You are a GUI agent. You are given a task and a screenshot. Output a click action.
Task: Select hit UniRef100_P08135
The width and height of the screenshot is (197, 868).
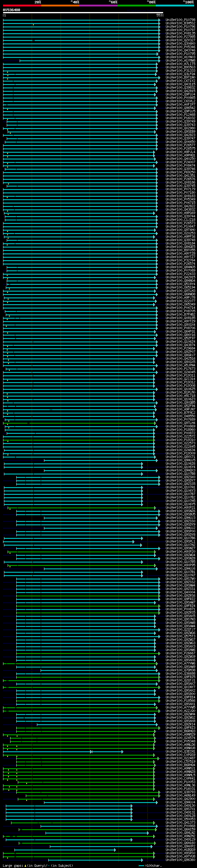point(180,33)
